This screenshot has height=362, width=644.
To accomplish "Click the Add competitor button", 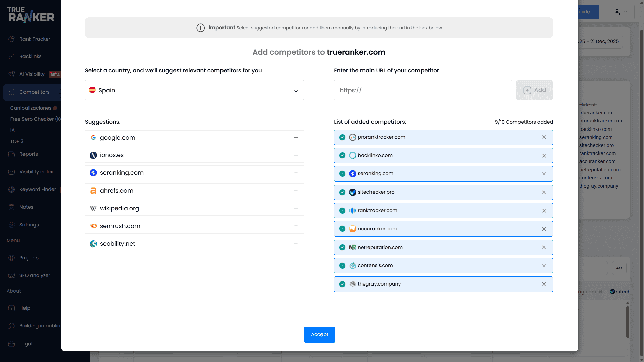I will (534, 90).
